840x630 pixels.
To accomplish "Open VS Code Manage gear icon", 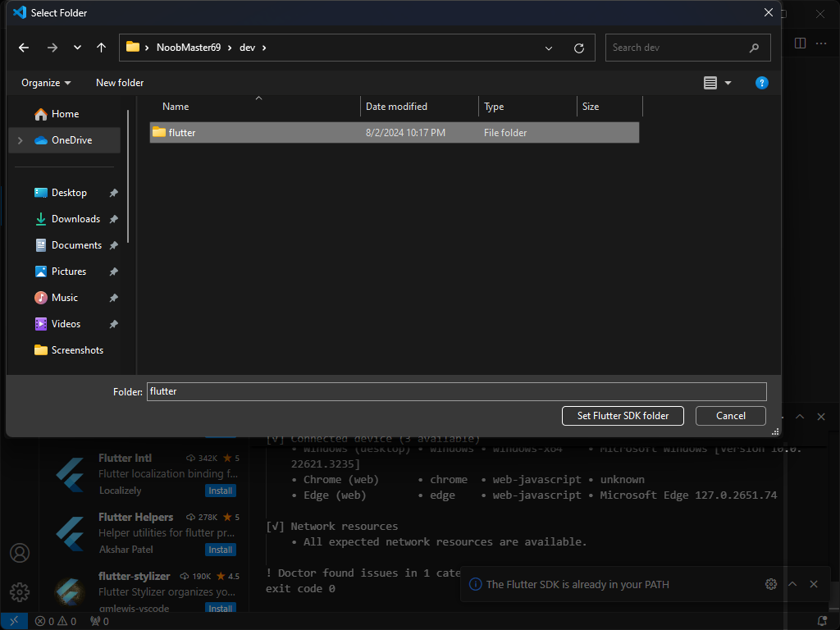I will pyautogui.click(x=20, y=592).
